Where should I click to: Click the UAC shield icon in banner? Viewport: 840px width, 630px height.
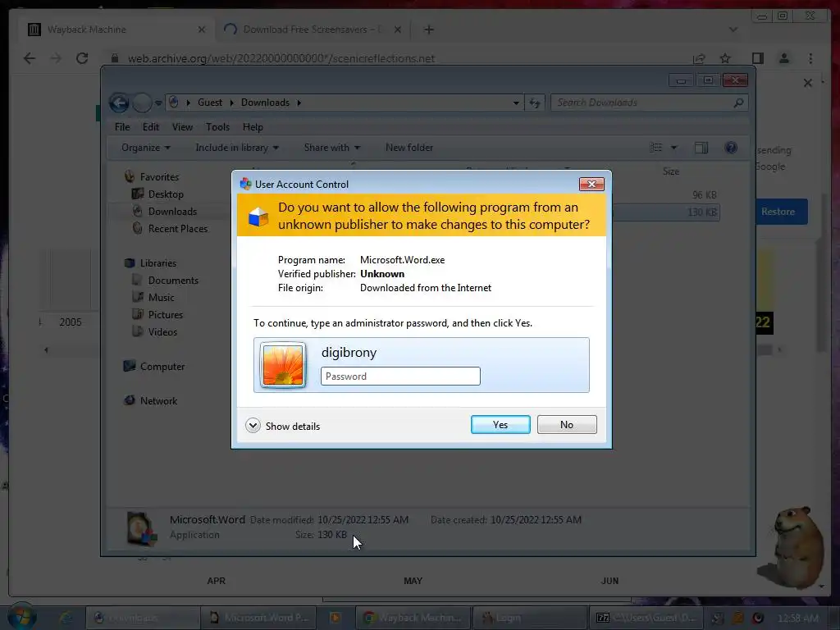point(258,217)
